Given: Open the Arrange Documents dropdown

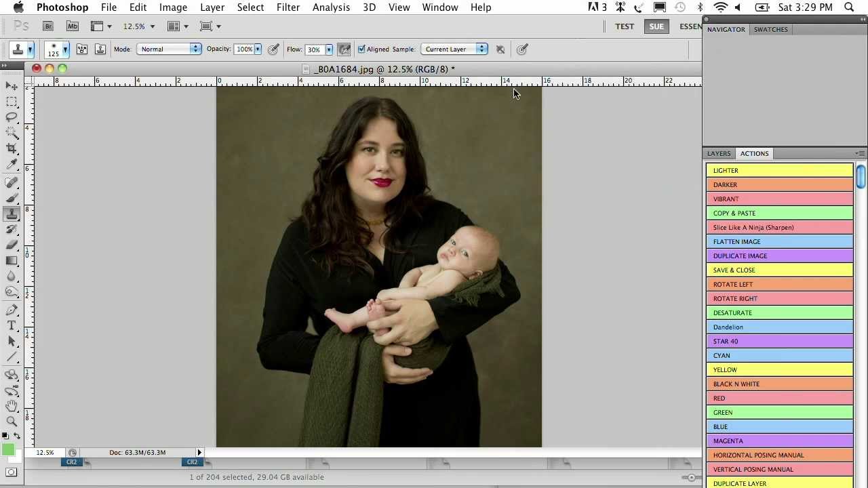Looking at the screenshot, I should pos(178,26).
